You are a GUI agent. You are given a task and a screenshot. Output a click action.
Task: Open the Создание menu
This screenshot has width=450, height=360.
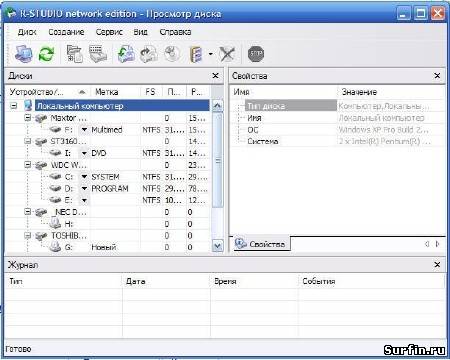tap(66, 32)
